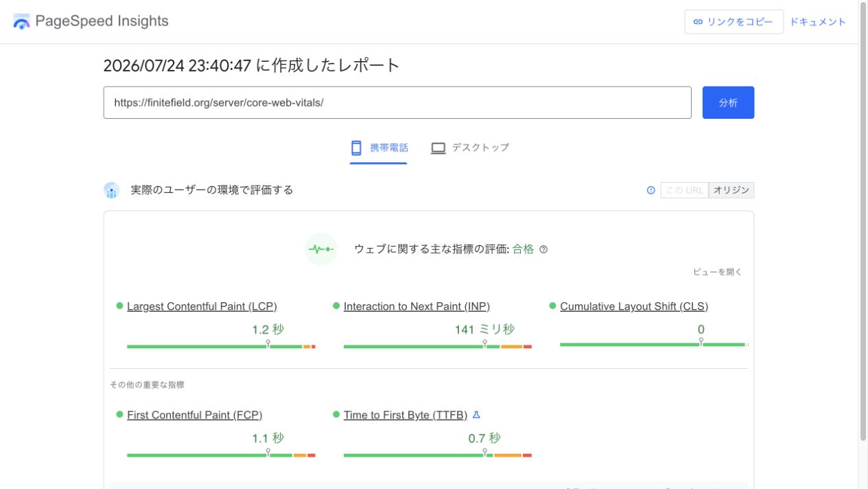Click the 1.2 秒 LCP value
Screen dimensions: 868x489
[x=268, y=330]
